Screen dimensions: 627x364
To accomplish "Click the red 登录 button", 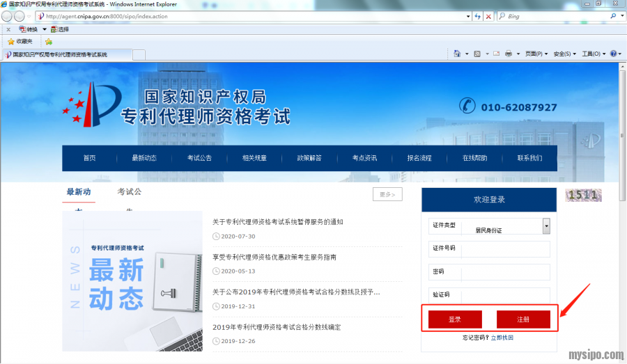I will (455, 319).
